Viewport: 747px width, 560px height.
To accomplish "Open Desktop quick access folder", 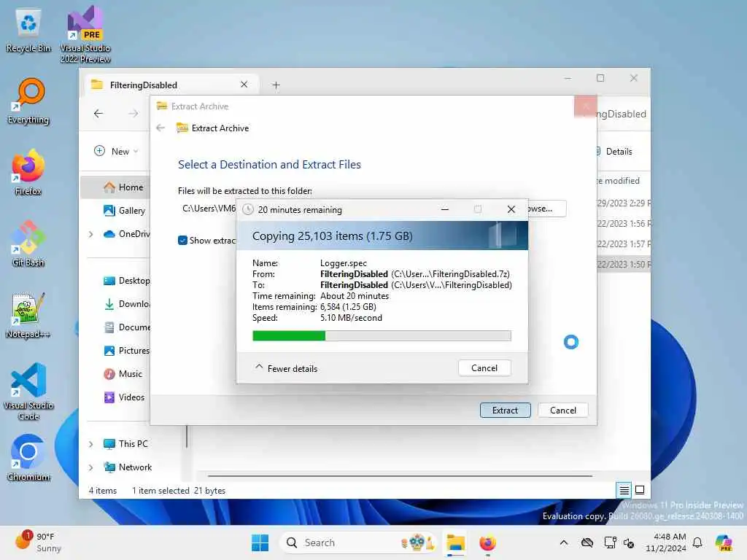I will pos(126,281).
